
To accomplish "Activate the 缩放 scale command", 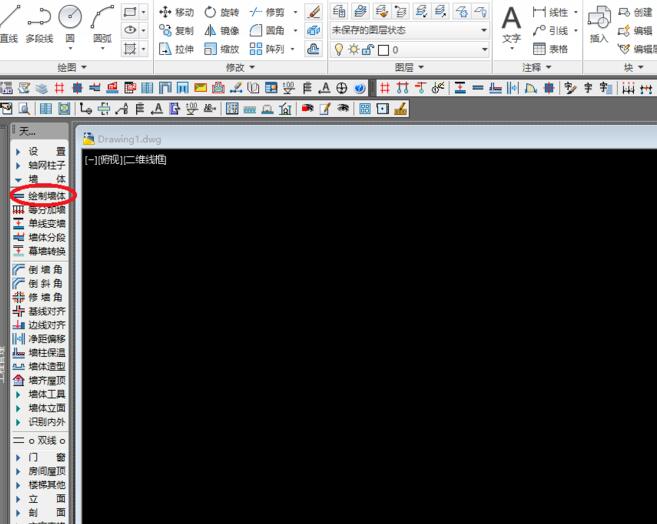I will [222, 49].
